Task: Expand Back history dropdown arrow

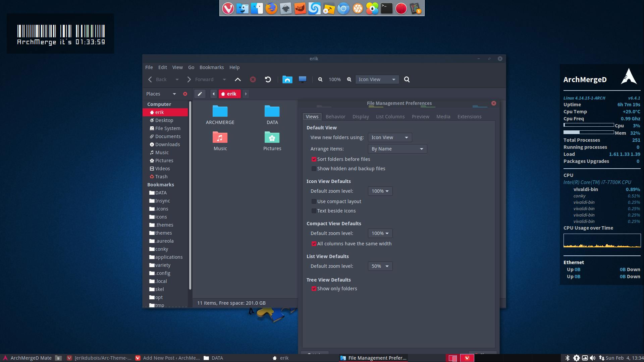Action: point(177,79)
